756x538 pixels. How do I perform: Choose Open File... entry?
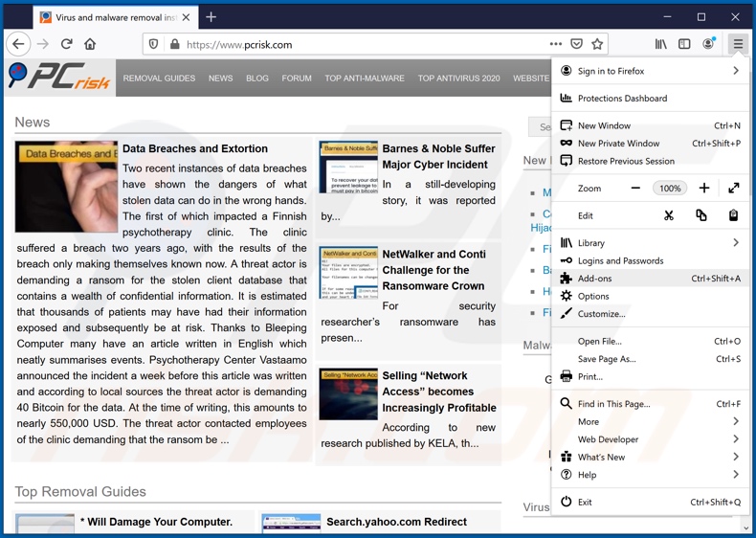tap(650, 341)
